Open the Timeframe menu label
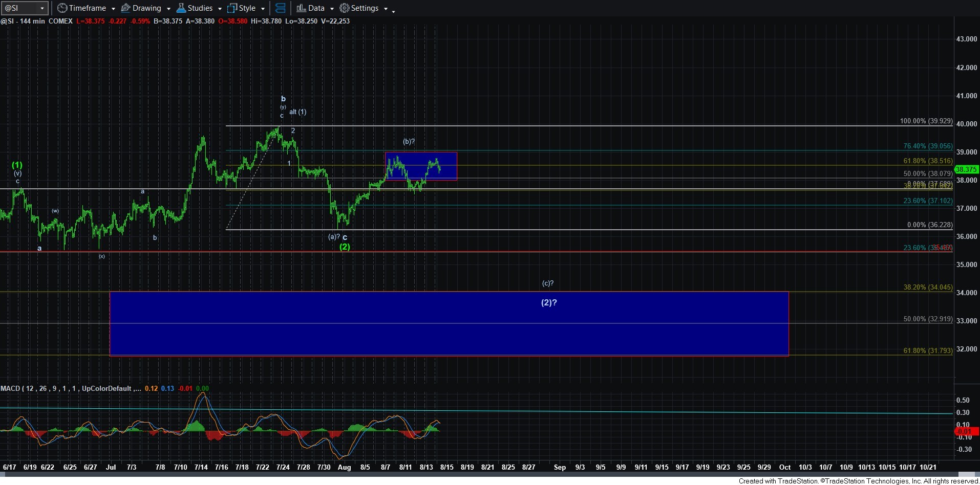Image resolution: width=980 pixels, height=485 pixels. (88, 8)
